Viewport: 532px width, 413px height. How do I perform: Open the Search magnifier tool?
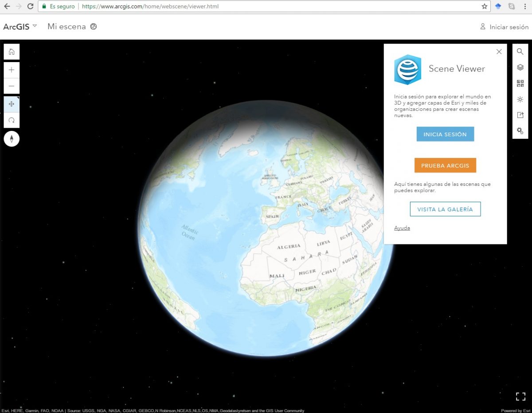[x=520, y=52]
